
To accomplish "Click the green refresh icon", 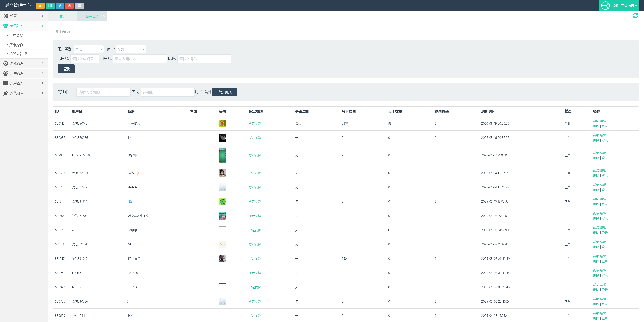I will [635, 16].
